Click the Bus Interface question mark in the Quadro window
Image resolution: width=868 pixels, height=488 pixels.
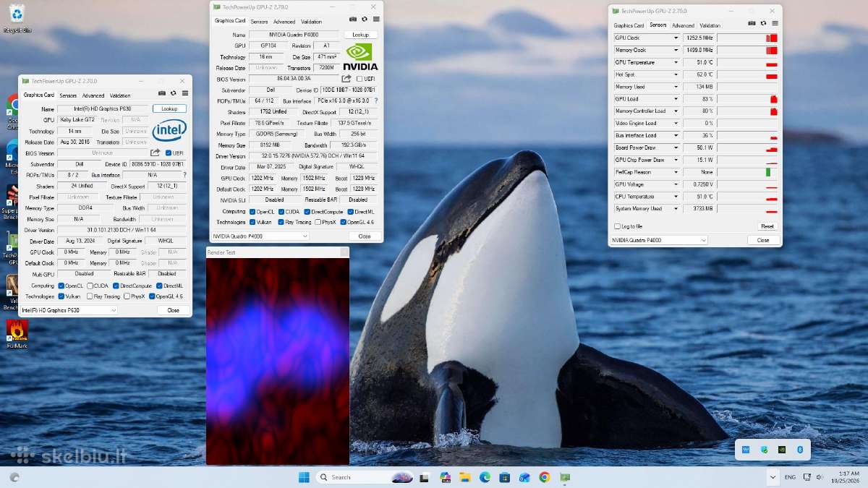click(376, 100)
